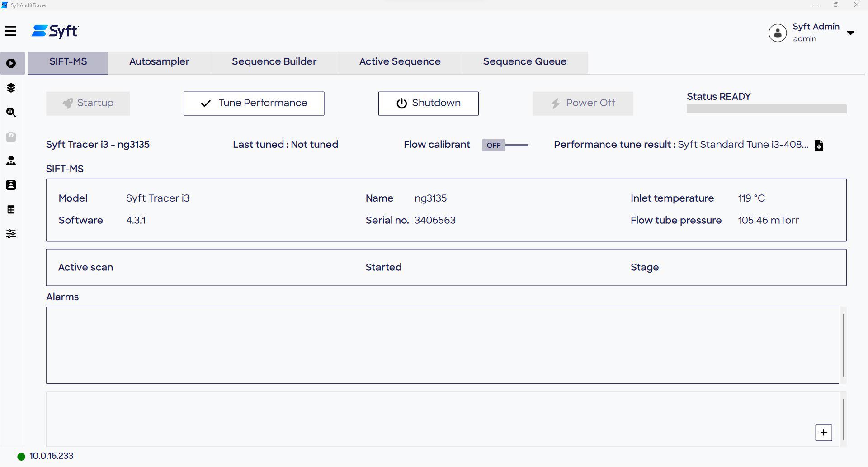The image size is (868, 467).
Task: Click the user profile avatar icon
Action: click(x=777, y=33)
